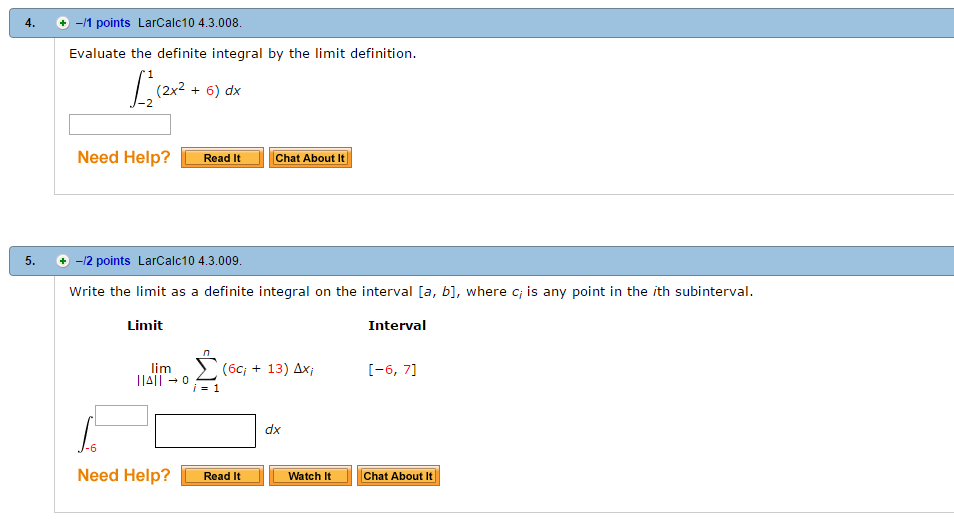Click the LarCalc10 4.3.009 label
This screenshot has width=954, height=530.
[x=189, y=261]
